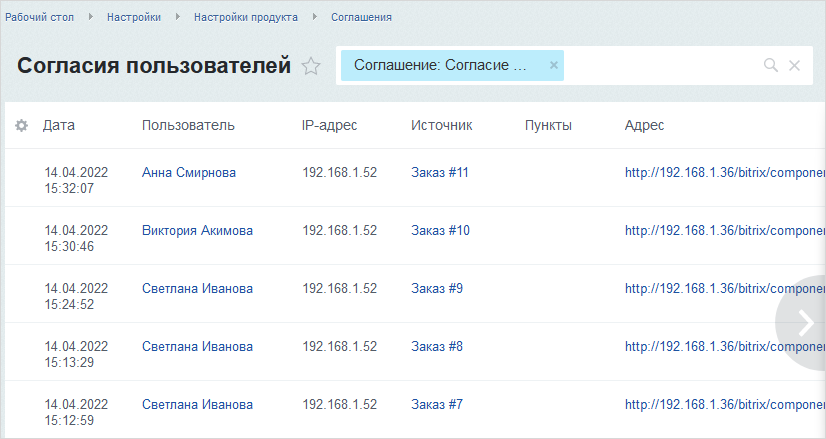Open the Заказ #9 link
Viewport: 826px width, 439px height.
pyautogui.click(x=437, y=289)
